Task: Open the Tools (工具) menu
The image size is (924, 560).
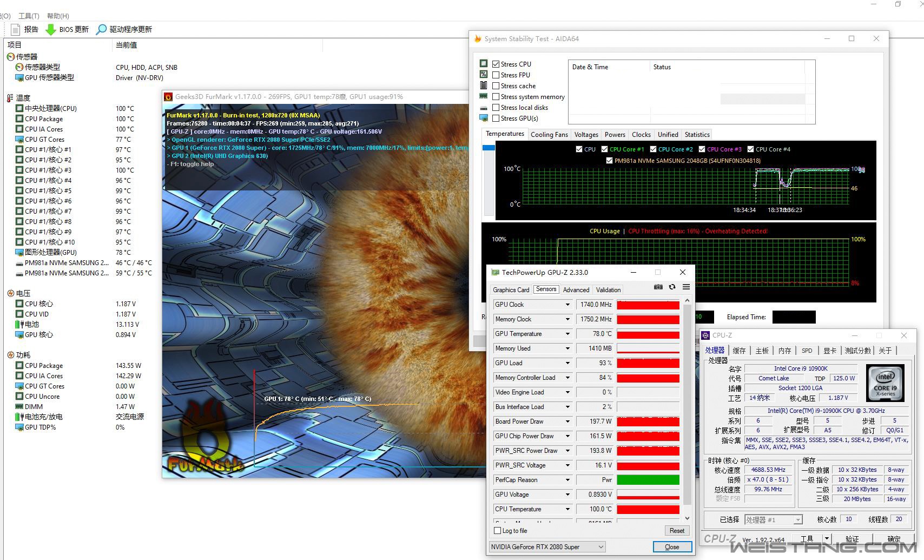Action: pos(29,16)
